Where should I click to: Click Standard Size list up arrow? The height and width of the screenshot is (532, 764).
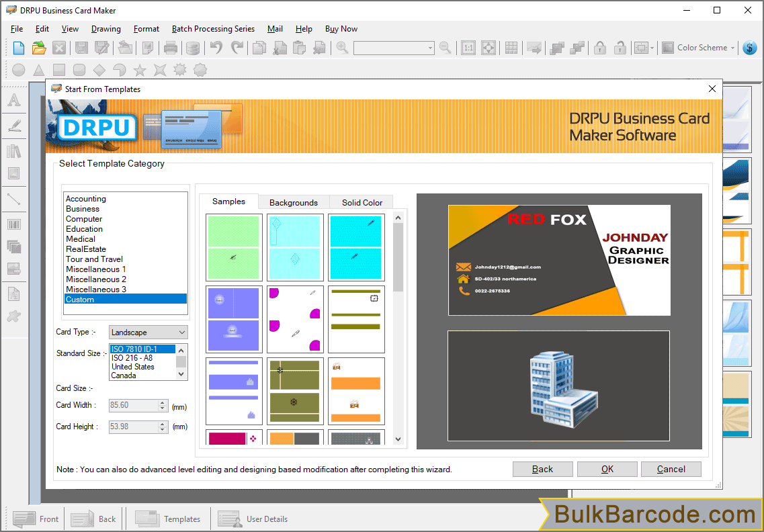coord(181,350)
